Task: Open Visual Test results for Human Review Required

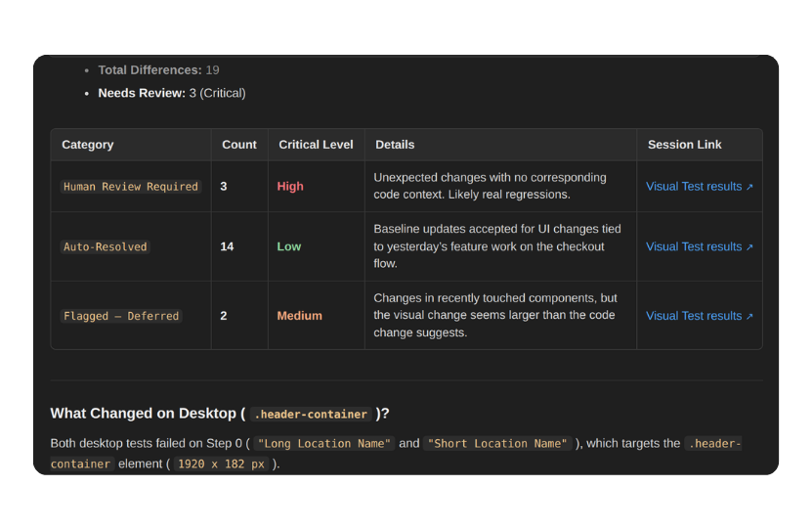Action: click(x=699, y=187)
